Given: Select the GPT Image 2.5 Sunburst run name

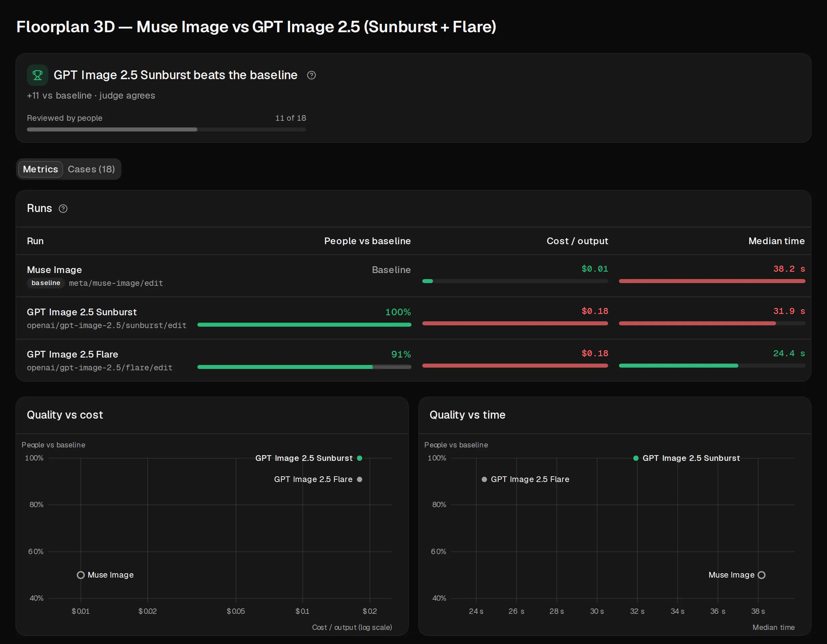Looking at the screenshot, I should 82,312.
